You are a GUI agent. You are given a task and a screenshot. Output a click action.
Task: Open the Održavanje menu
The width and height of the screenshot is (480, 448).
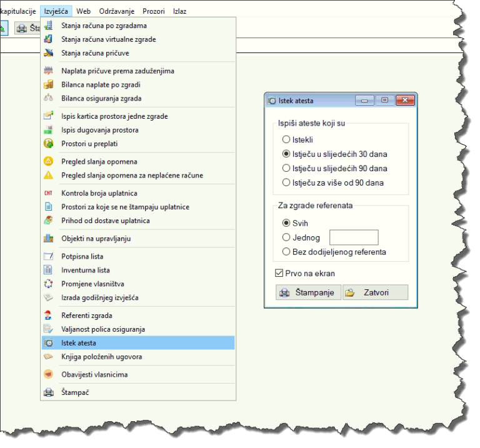pos(117,11)
